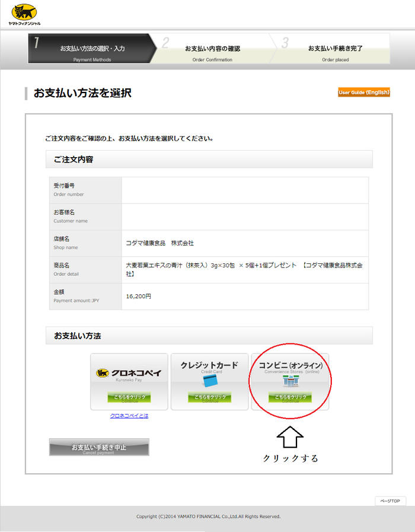
Task: Select step 1 Payment Methods tab
Action: click(92, 49)
